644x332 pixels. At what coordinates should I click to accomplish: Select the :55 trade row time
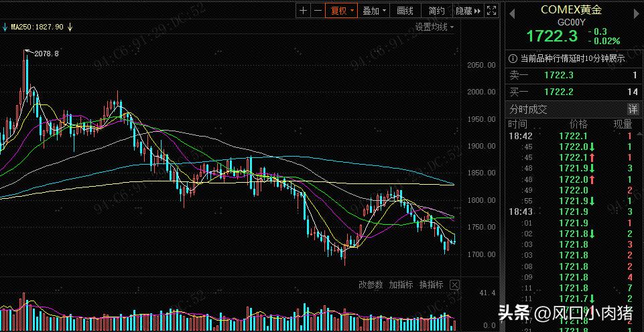click(526, 201)
